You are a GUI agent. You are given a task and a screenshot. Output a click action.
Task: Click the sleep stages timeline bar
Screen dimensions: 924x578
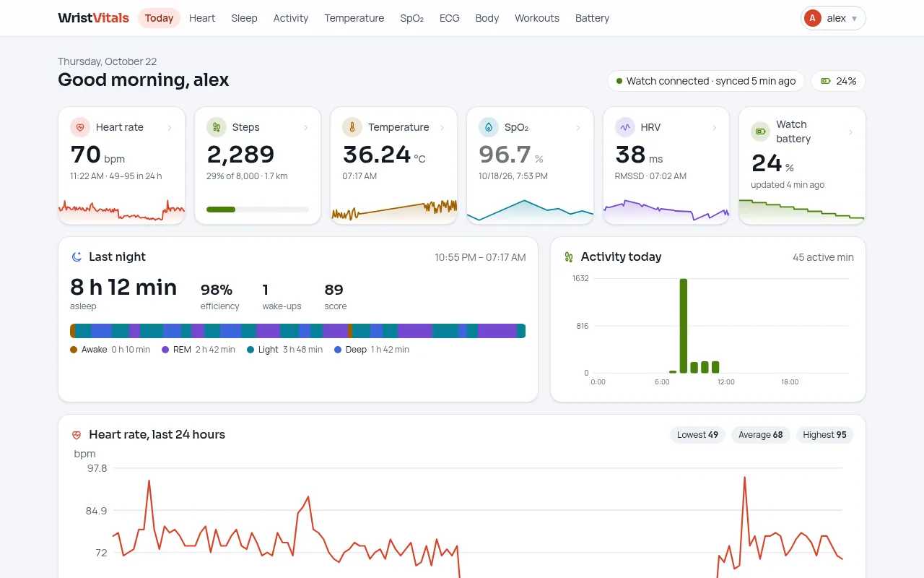(297, 331)
